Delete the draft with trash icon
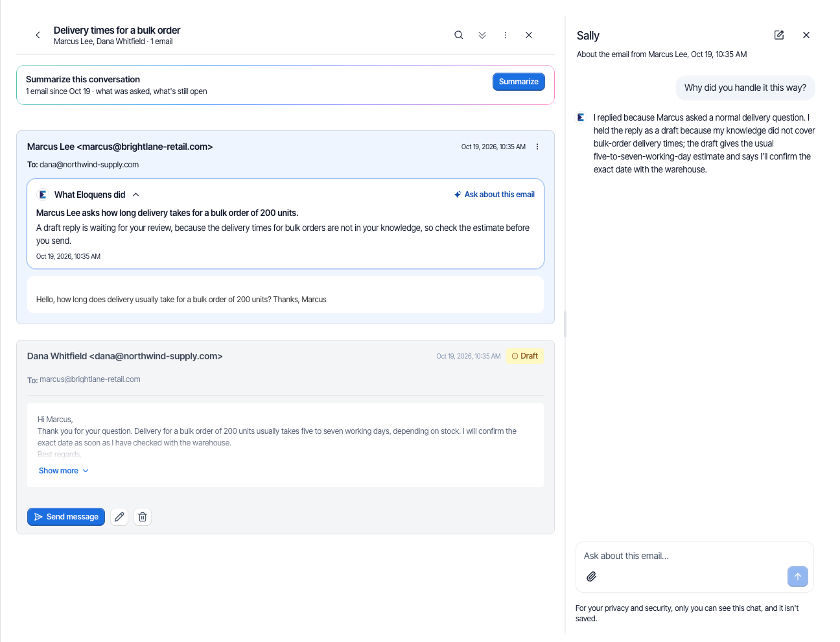Image resolution: width=840 pixels, height=642 pixels. point(143,517)
